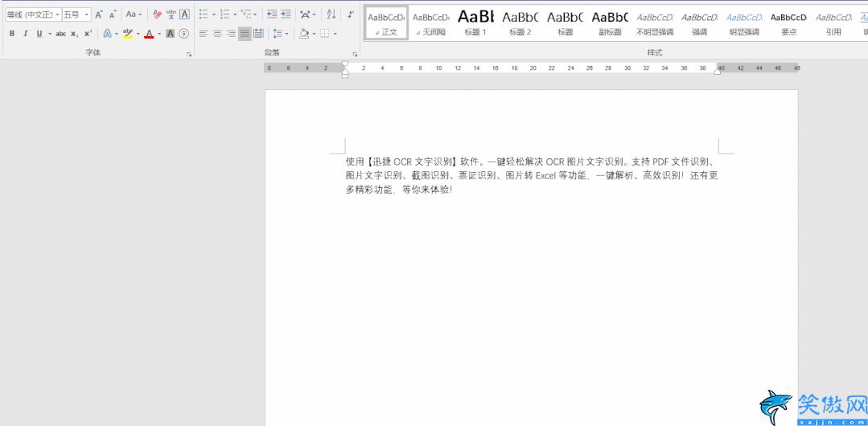This screenshot has height=426, width=868.
Task: Apply bullet list formatting
Action: (x=204, y=14)
